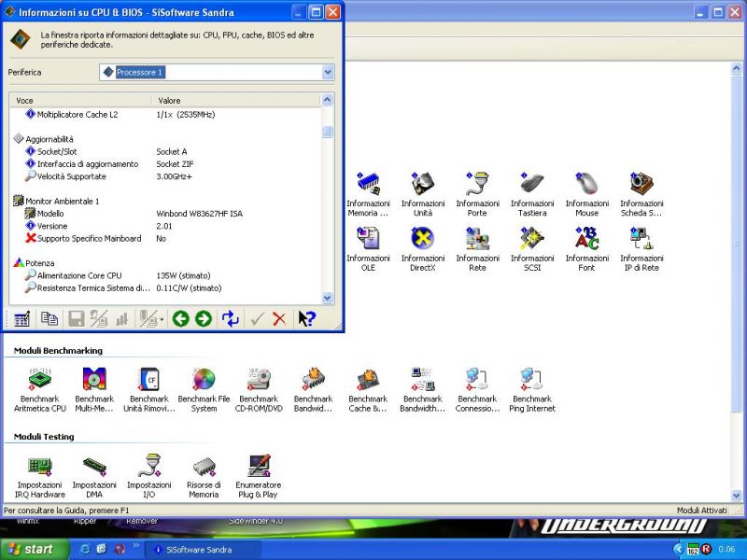Open the Informazioni Rete module

coord(477,249)
